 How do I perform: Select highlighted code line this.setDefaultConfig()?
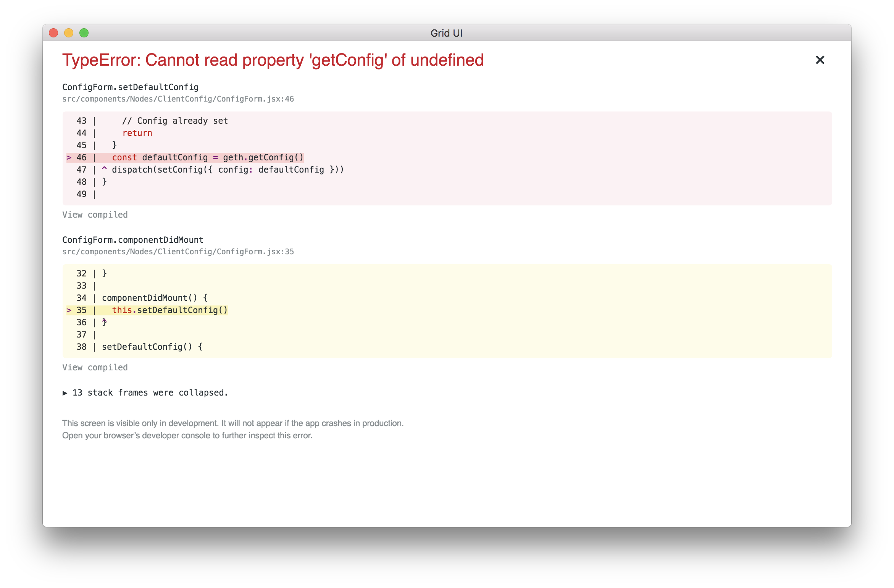170,310
